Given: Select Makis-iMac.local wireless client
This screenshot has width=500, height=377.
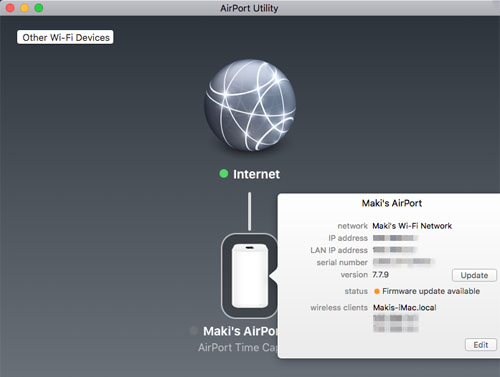Looking at the screenshot, I should point(404,307).
